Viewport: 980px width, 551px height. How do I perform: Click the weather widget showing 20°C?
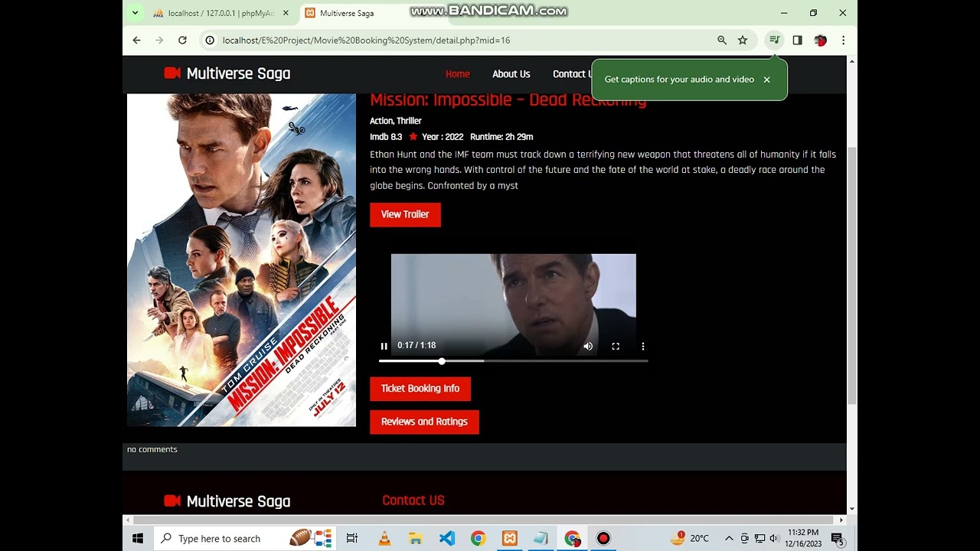click(x=690, y=539)
